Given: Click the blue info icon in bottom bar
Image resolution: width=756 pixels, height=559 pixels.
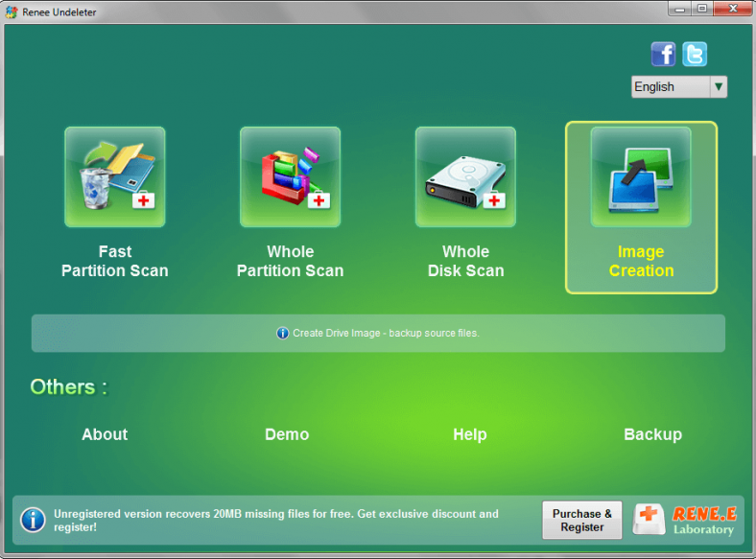Looking at the screenshot, I should (34, 521).
